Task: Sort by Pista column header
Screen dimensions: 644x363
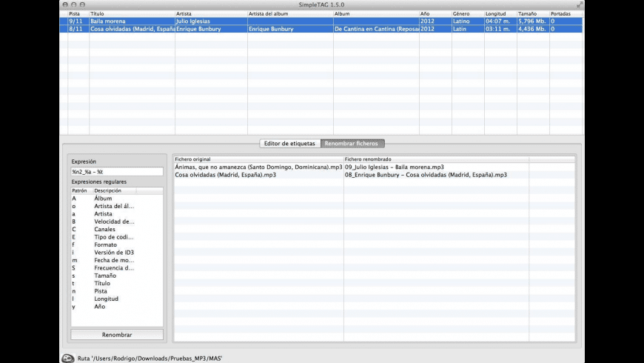Action: coord(78,13)
